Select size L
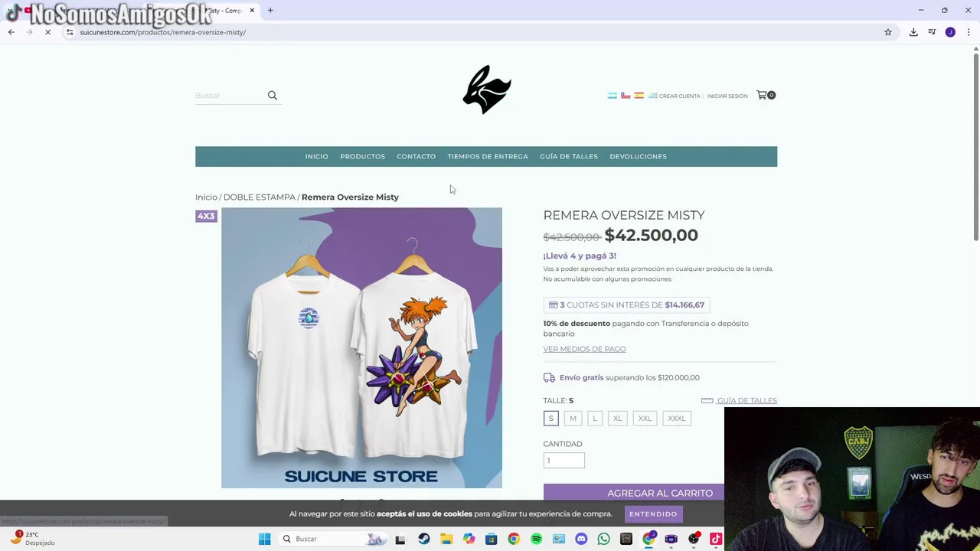The height and width of the screenshot is (551, 980). tap(595, 419)
